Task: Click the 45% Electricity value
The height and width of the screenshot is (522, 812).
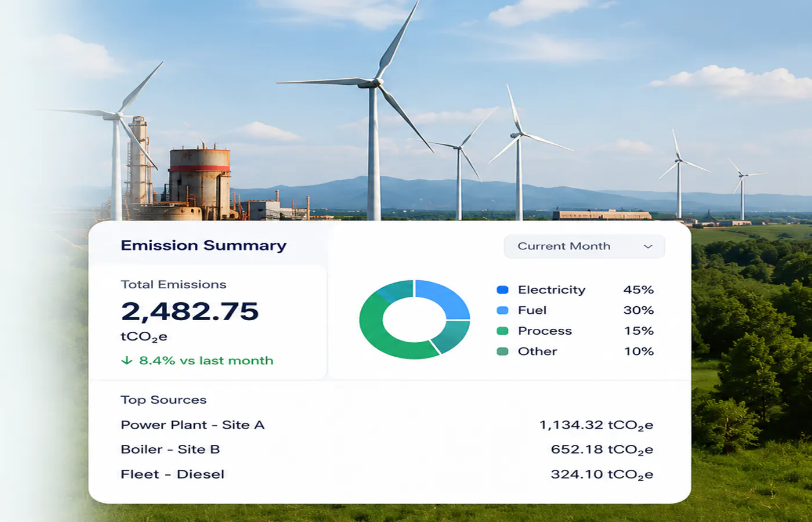Action: 639,289
